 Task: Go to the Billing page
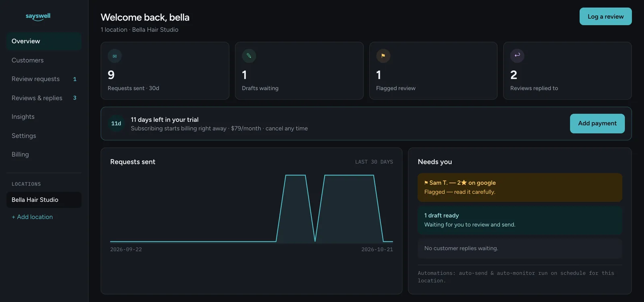click(44, 154)
